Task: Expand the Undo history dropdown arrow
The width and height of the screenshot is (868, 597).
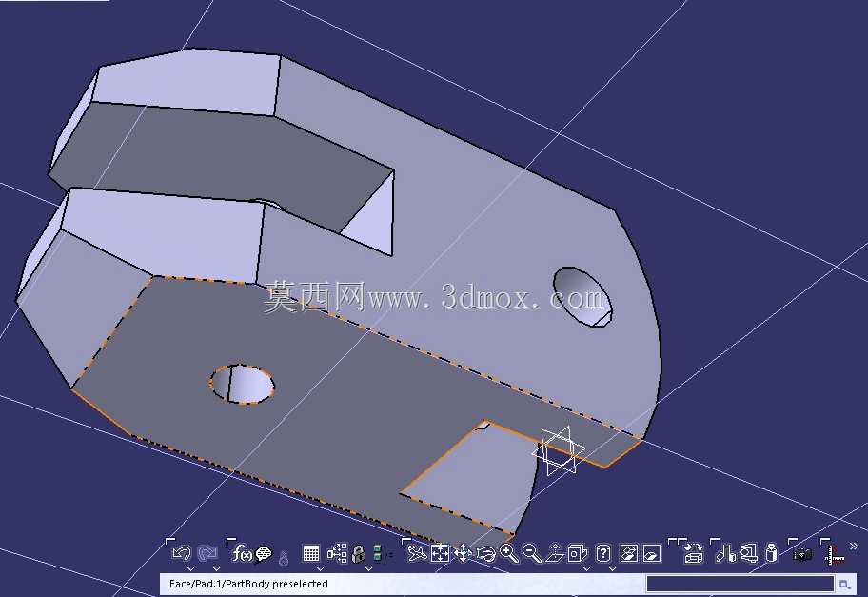Action: coord(191,568)
